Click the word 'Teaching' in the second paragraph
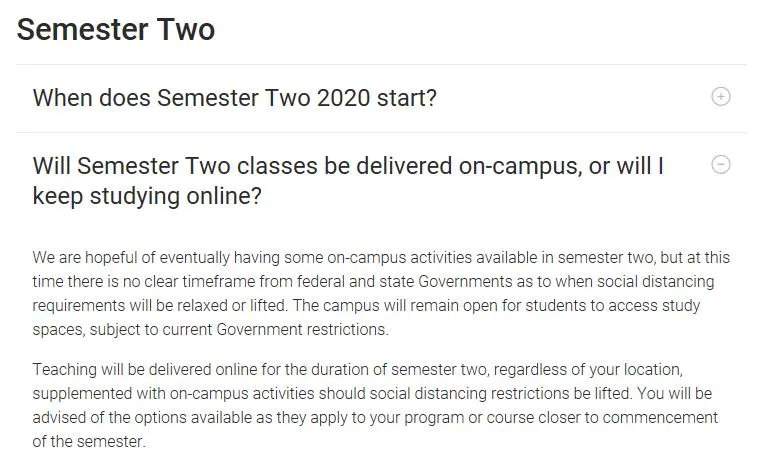766x453 pixels. click(x=64, y=369)
